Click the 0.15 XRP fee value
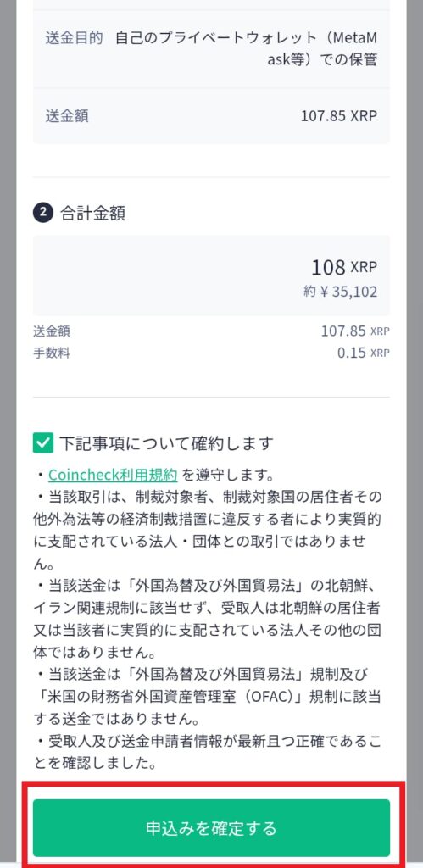423x868 pixels. [x=363, y=353]
